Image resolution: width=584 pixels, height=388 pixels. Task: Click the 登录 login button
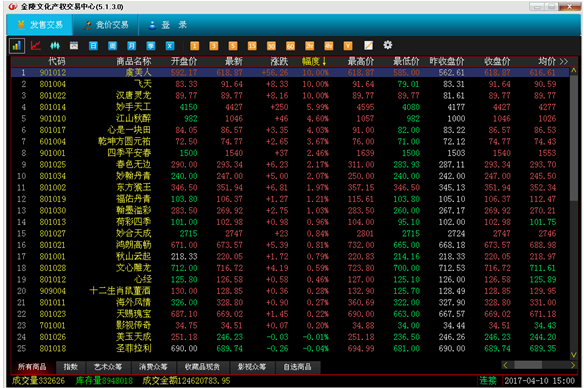click(x=168, y=25)
